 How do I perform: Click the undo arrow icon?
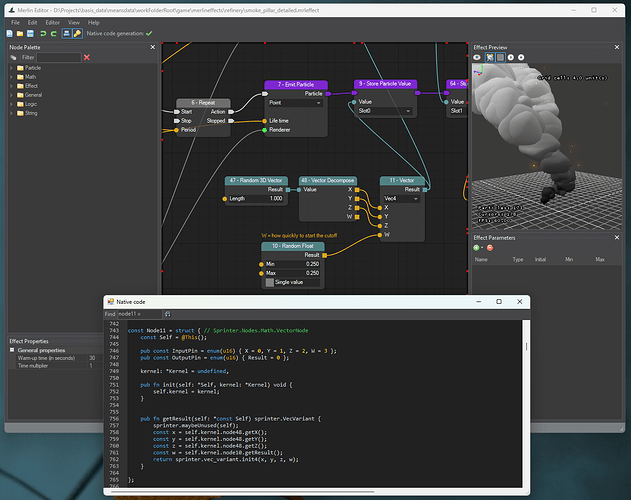pos(42,33)
